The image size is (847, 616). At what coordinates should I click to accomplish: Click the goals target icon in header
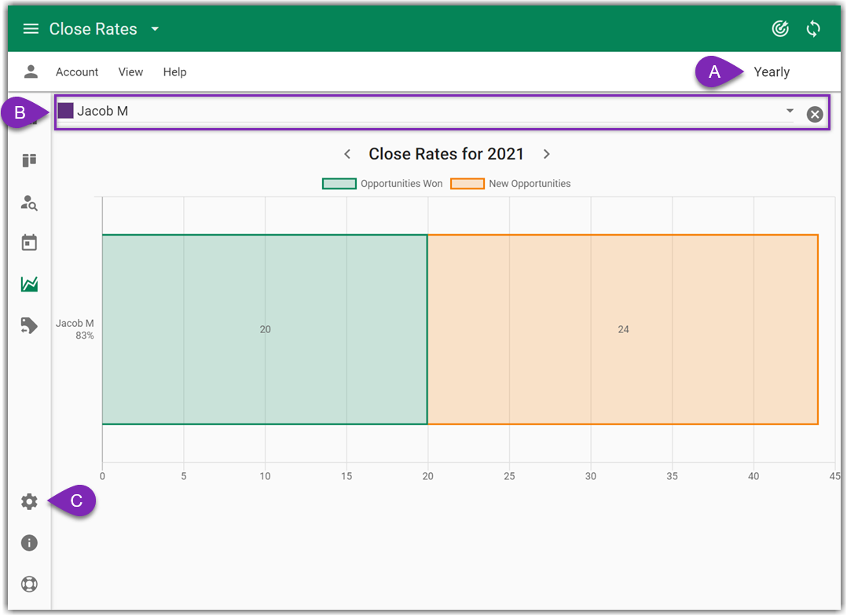pyautogui.click(x=780, y=28)
